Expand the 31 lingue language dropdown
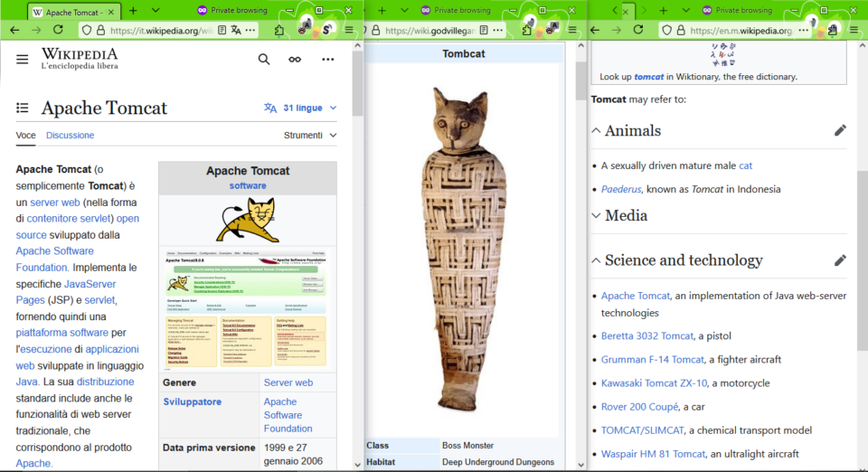 pyautogui.click(x=300, y=108)
